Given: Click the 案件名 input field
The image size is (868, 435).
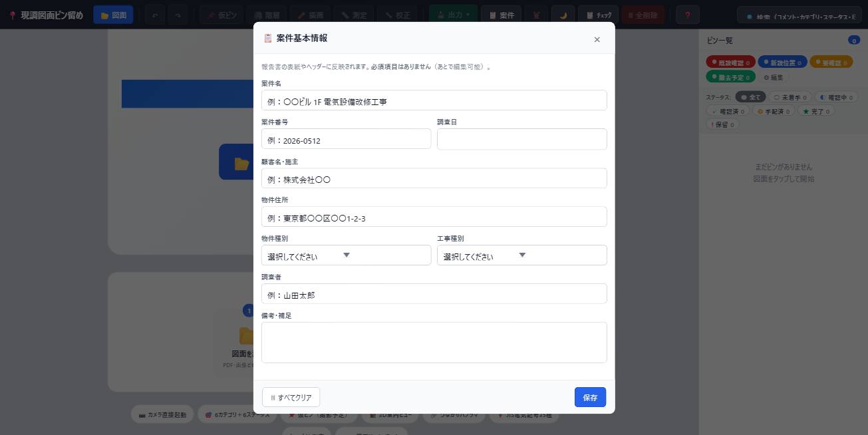Looking at the screenshot, I should pos(434,100).
